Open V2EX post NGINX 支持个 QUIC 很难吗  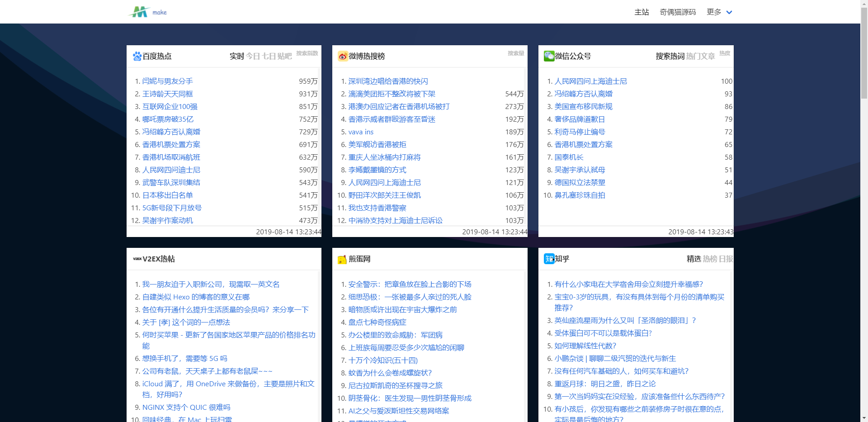[x=186, y=407]
